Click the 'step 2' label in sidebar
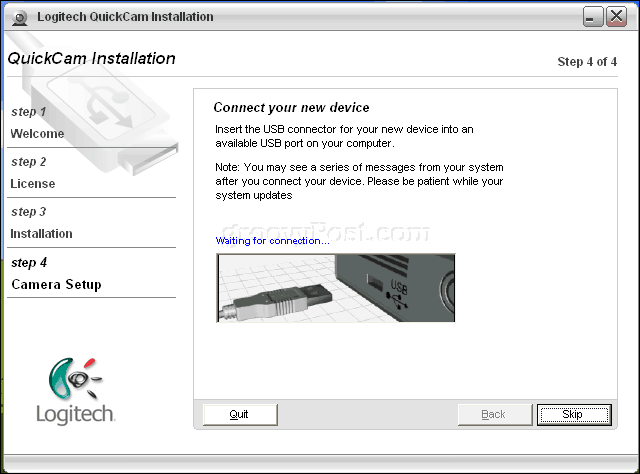The image size is (640, 474). point(29,162)
